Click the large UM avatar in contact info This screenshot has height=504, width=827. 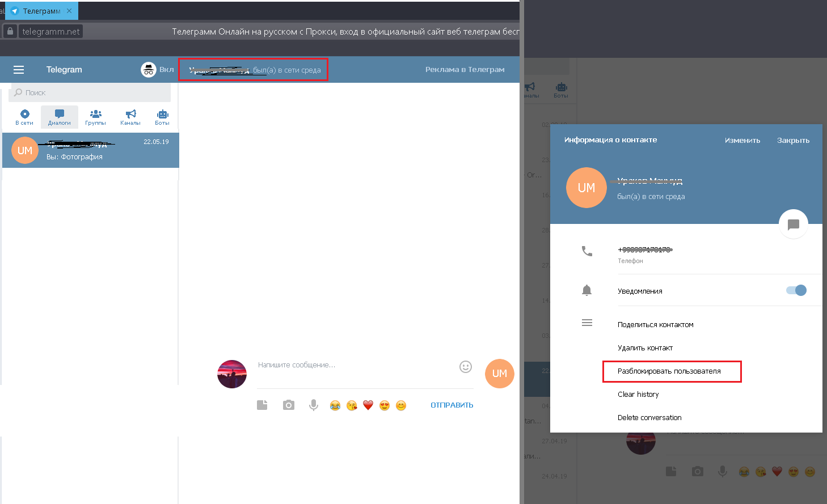[587, 188]
